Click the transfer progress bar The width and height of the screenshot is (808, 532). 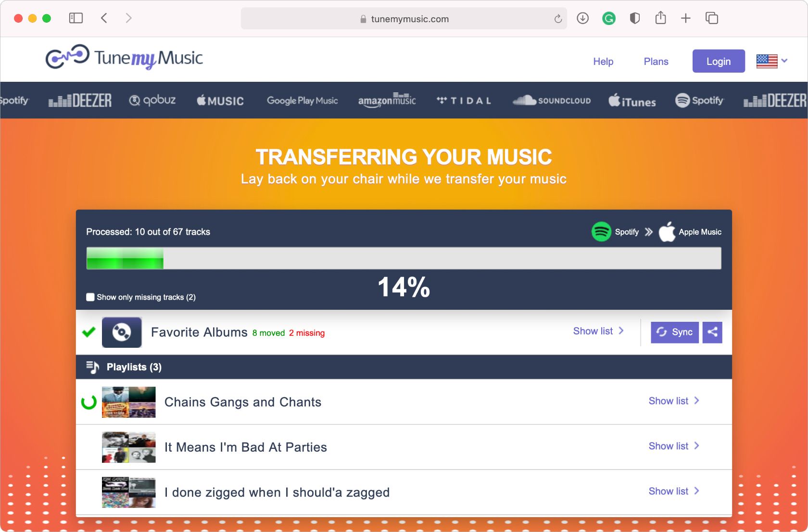(x=404, y=258)
